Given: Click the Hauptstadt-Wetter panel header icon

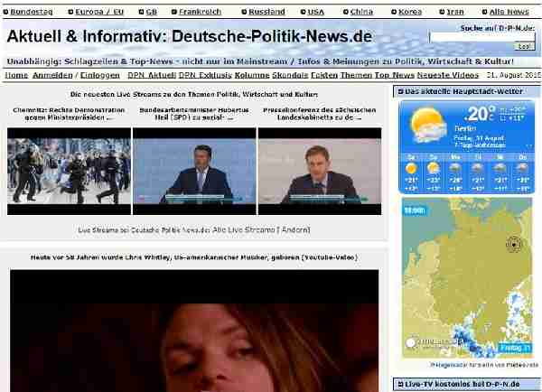Looking at the screenshot, I should pyautogui.click(x=400, y=91).
